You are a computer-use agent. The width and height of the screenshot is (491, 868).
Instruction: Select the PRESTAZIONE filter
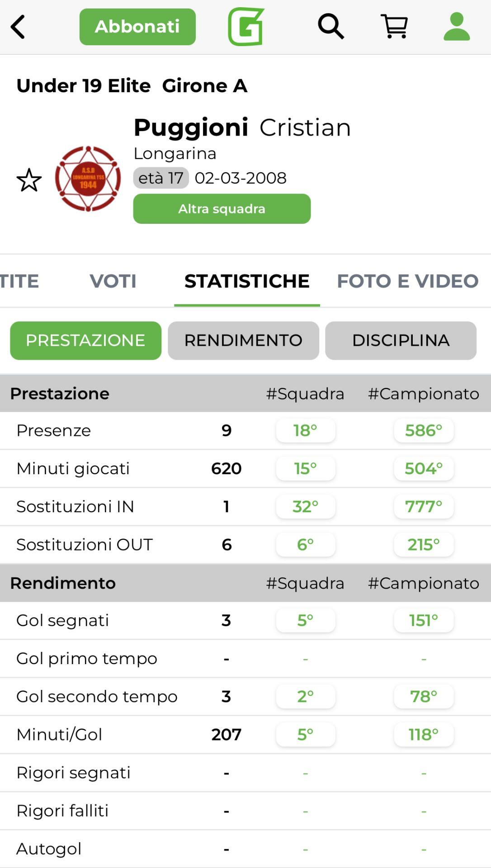click(85, 340)
